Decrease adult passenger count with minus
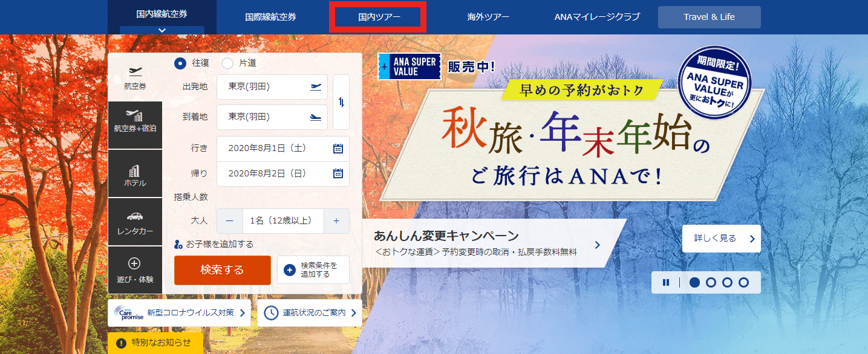Viewport: 868px width, 354px height. coord(230,221)
